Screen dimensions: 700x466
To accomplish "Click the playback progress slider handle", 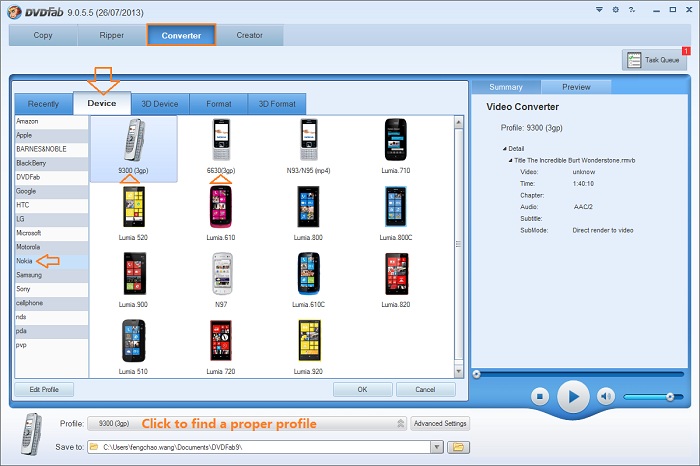I will tap(477, 374).
